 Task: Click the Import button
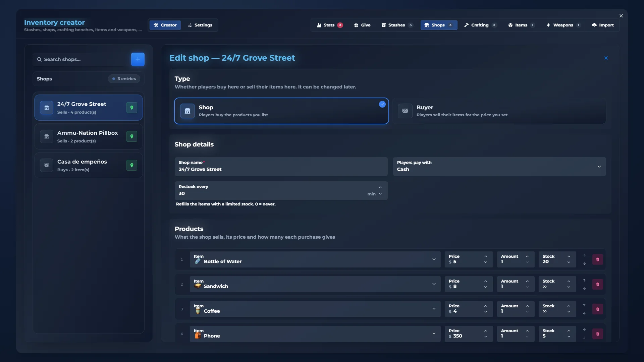point(603,25)
